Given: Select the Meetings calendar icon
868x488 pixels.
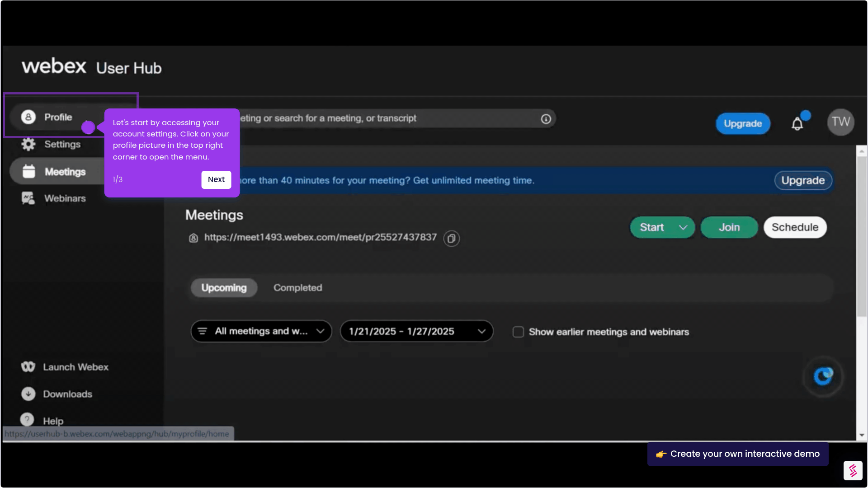Looking at the screenshot, I should click(29, 171).
